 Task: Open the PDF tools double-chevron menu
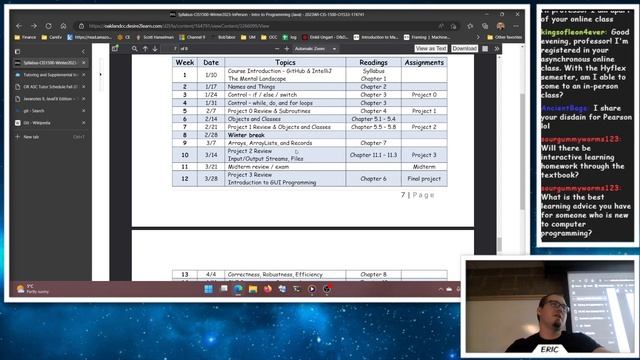pyautogui.click(x=497, y=49)
